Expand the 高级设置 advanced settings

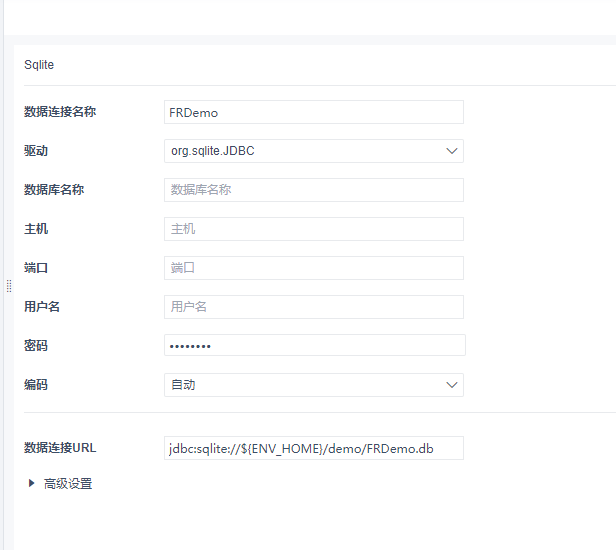click(60, 484)
